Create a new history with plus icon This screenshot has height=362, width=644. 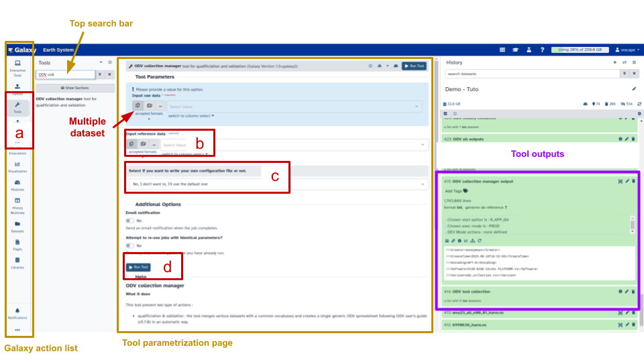click(615, 62)
